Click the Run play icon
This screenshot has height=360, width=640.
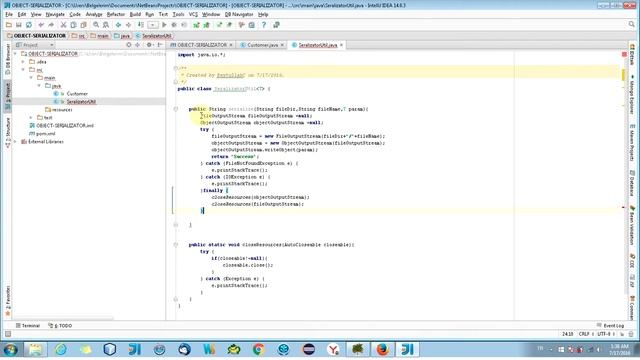164,25
